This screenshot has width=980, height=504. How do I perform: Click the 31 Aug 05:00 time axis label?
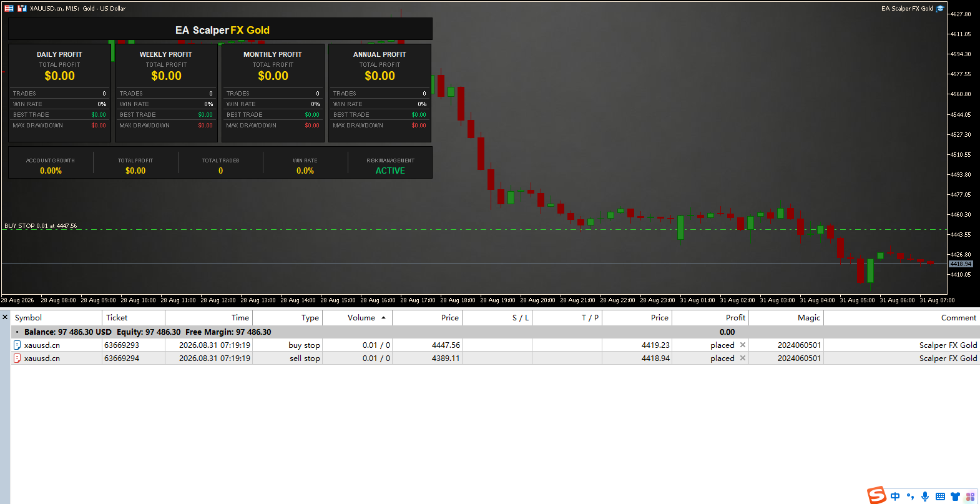pyautogui.click(x=857, y=300)
